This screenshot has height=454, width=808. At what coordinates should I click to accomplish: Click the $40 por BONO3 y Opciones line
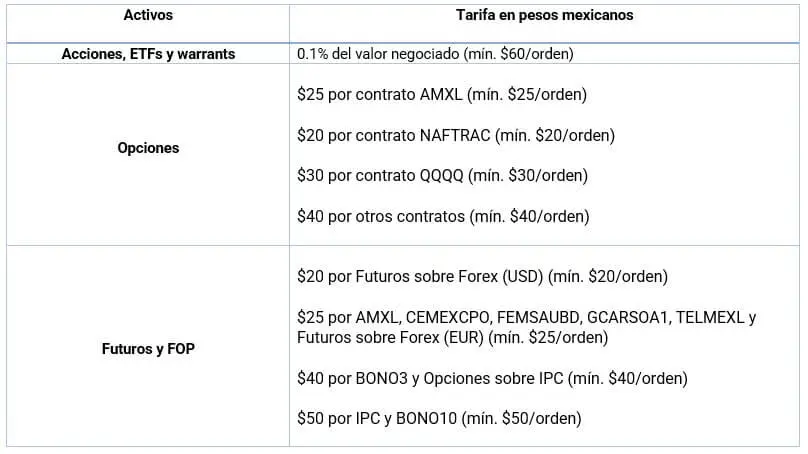[492, 379]
